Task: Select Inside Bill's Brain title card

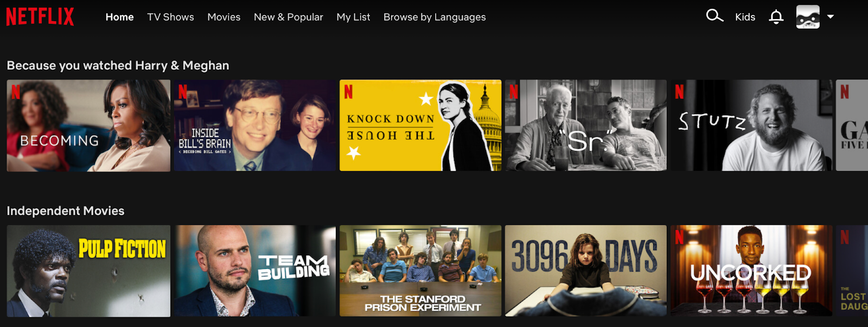Action: [255, 125]
